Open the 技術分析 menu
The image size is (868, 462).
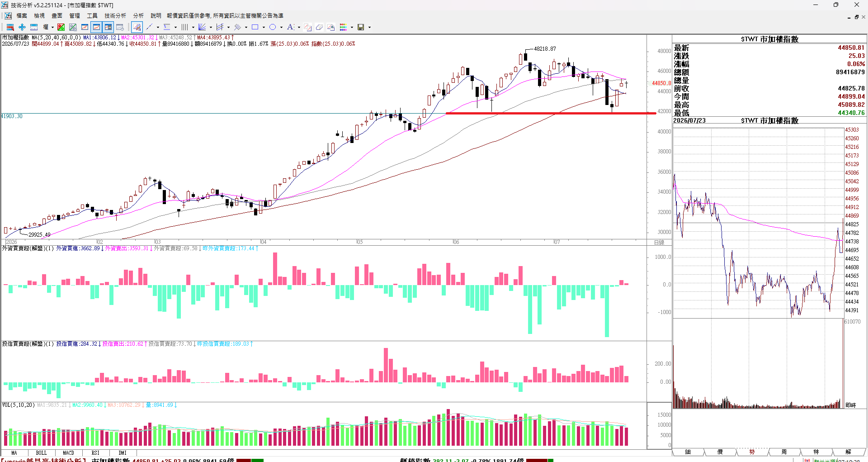tap(115, 16)
